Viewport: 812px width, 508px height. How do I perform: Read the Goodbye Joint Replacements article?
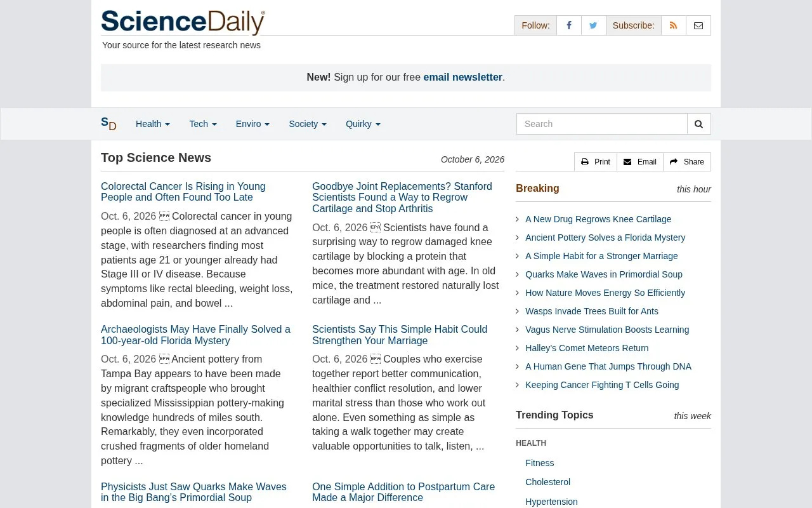click(x=402, y=197)
